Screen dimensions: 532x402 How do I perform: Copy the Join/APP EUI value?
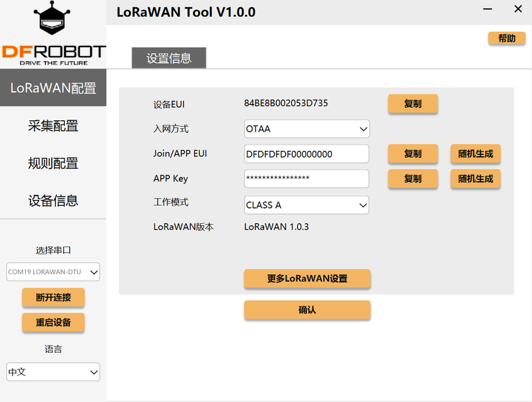tap(413, 154)
